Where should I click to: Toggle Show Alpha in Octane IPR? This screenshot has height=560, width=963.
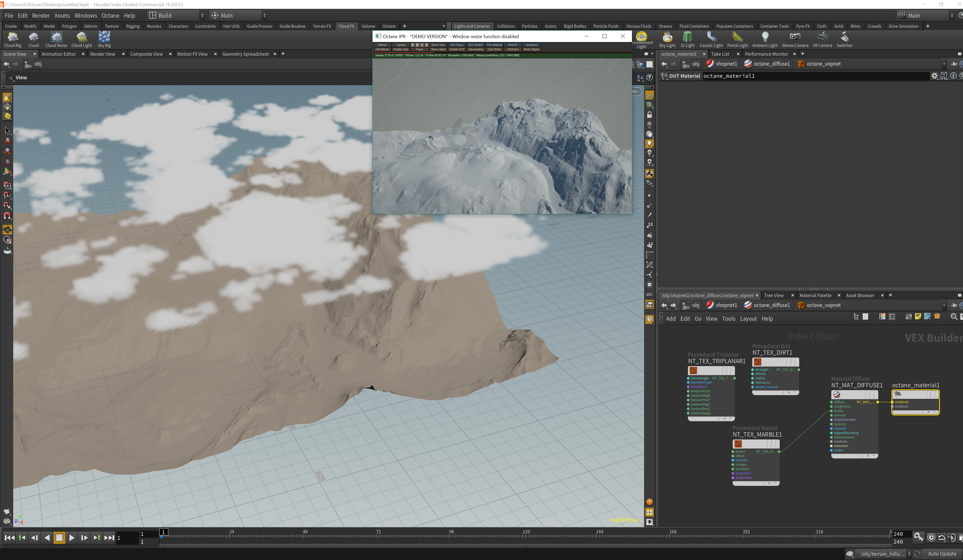tap(438, 49)
